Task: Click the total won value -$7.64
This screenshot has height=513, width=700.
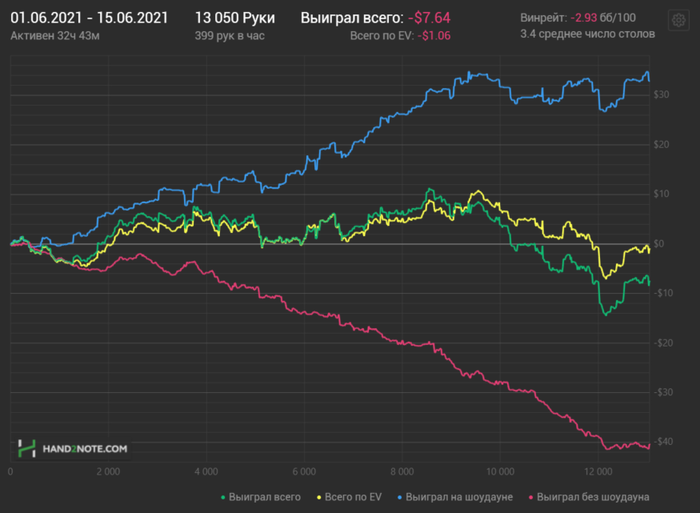Action: [x=429, y=18]
